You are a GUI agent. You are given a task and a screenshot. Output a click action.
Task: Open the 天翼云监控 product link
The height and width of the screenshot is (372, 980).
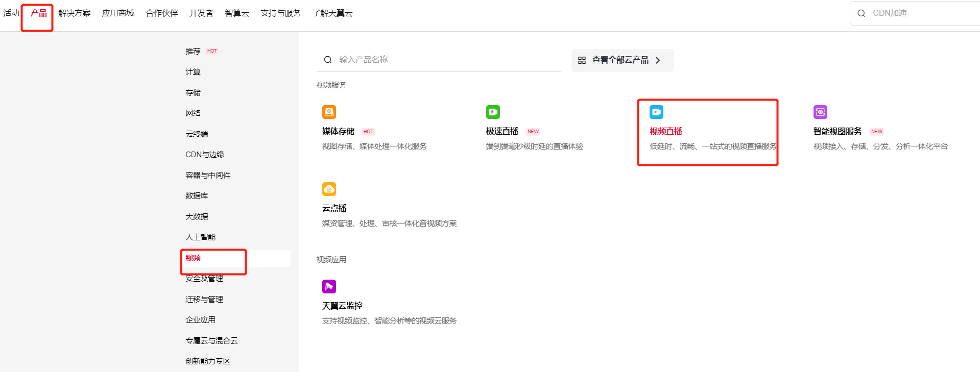[x=342, y=306]
